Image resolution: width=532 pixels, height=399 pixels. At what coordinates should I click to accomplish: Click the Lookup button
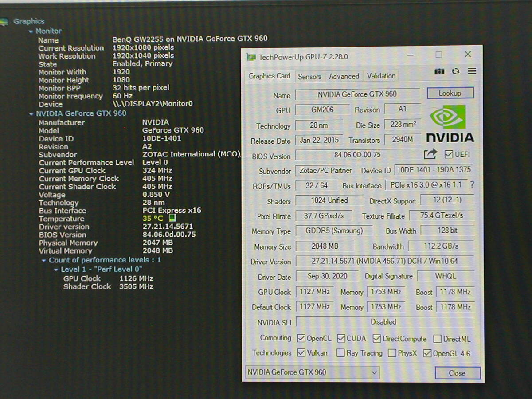pyautogui.click(x=450, y=93)
